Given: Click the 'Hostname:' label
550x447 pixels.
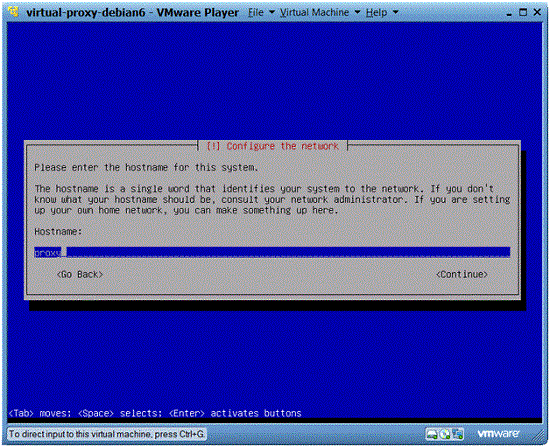Looking at the screenshot, I should [58, 232].
